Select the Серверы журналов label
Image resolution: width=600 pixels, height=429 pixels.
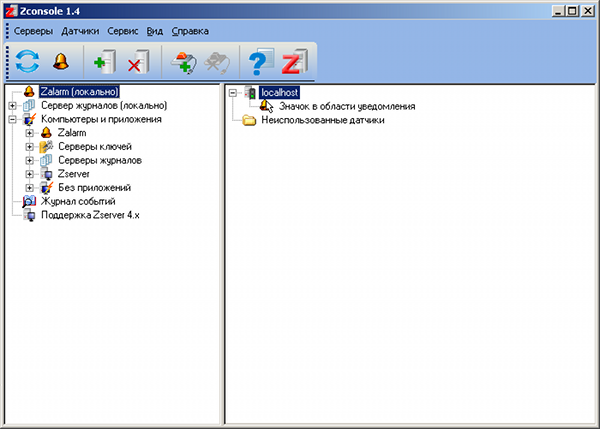[x=100, y=160]
